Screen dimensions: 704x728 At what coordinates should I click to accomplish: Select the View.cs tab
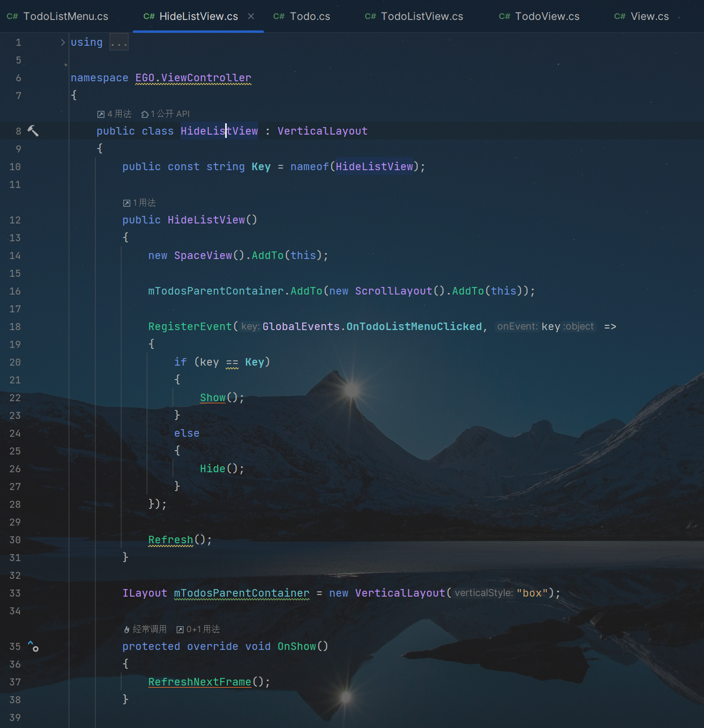(x=642, y=17)
